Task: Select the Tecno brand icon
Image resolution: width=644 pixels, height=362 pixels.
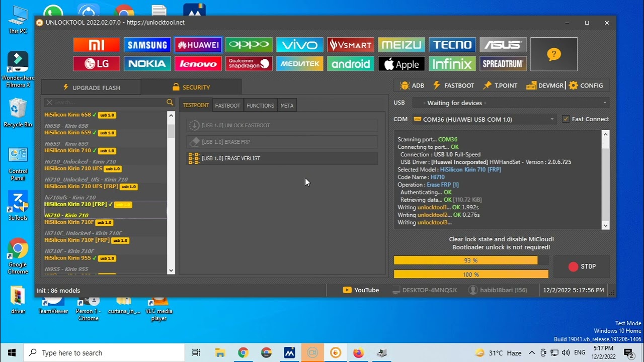Action: click(x=452, y=45)
